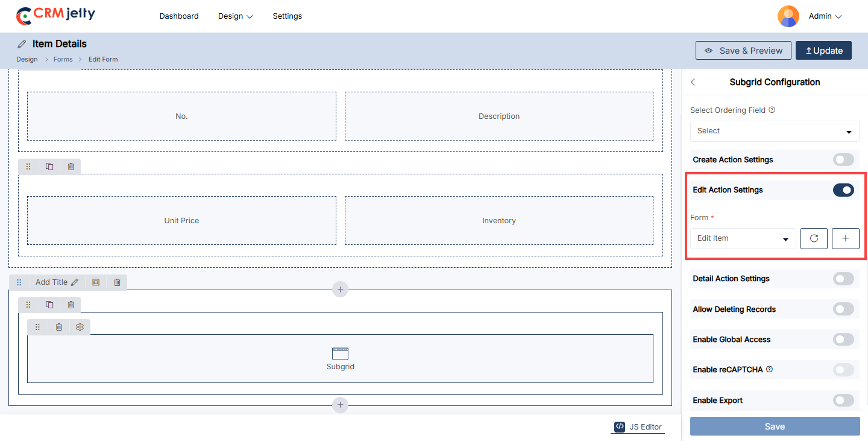Open the Select Ordering Field dropdown
Image resolution: width=868 pixels, height=441 pixels.
774,131
